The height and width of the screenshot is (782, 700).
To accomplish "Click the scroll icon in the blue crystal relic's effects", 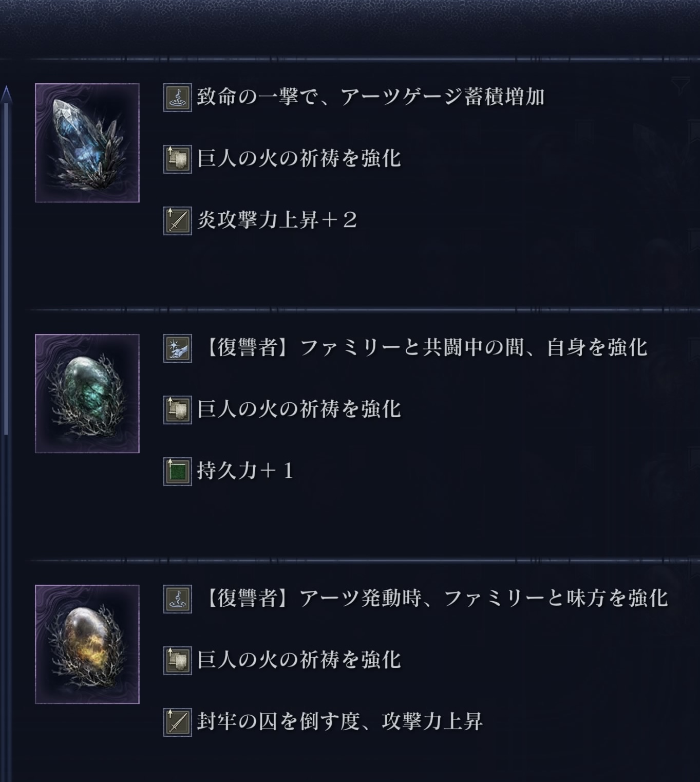I will pos(178,159).
